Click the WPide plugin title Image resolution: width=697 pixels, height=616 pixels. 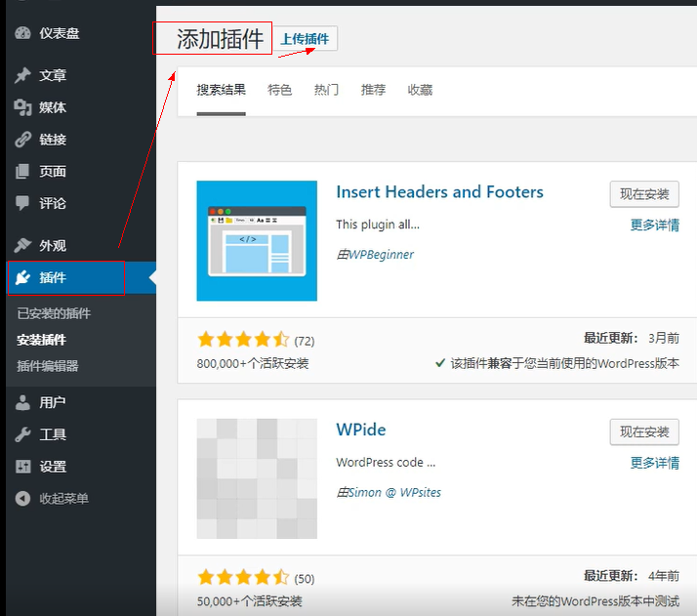tap(361, 430)
